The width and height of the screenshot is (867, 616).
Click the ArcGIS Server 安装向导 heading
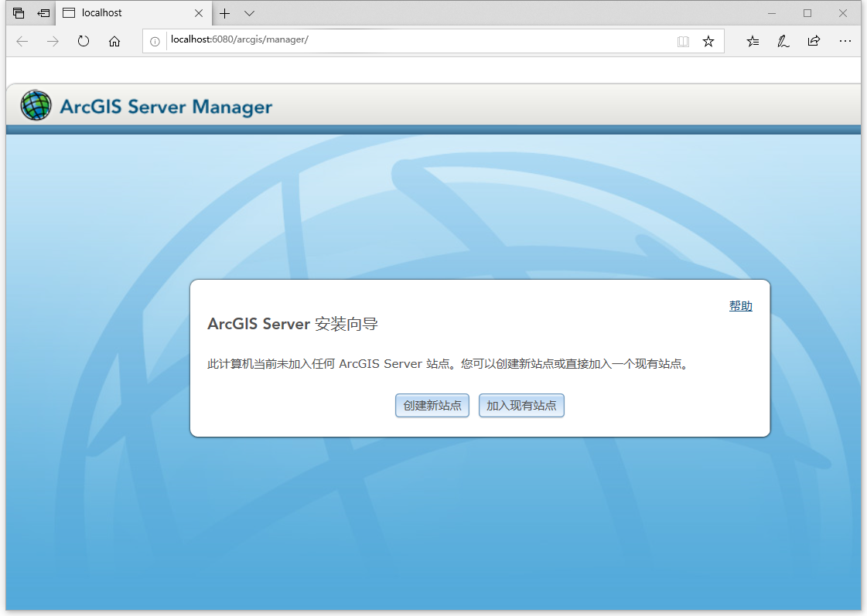pos(292,324)
